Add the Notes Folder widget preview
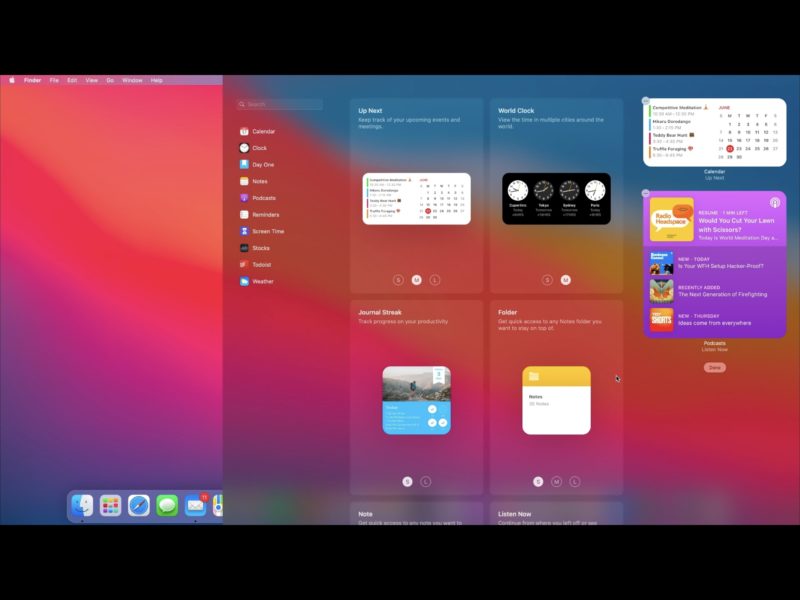Image resolution: width=800 pixels, height=600 pixels. pyautogui.click(x=557, y=401)
